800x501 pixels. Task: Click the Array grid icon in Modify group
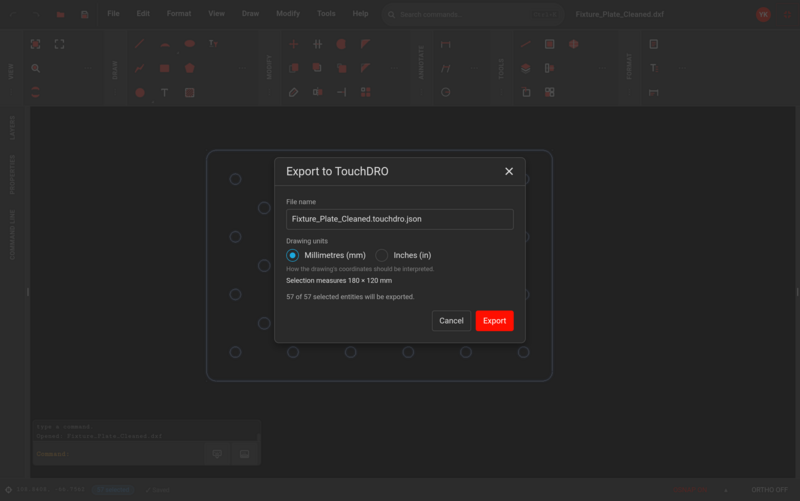tap(366, 92)
